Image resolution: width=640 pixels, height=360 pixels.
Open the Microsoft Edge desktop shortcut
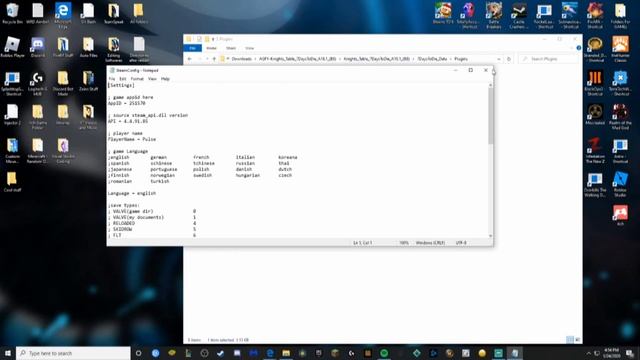tap(63, 15)
